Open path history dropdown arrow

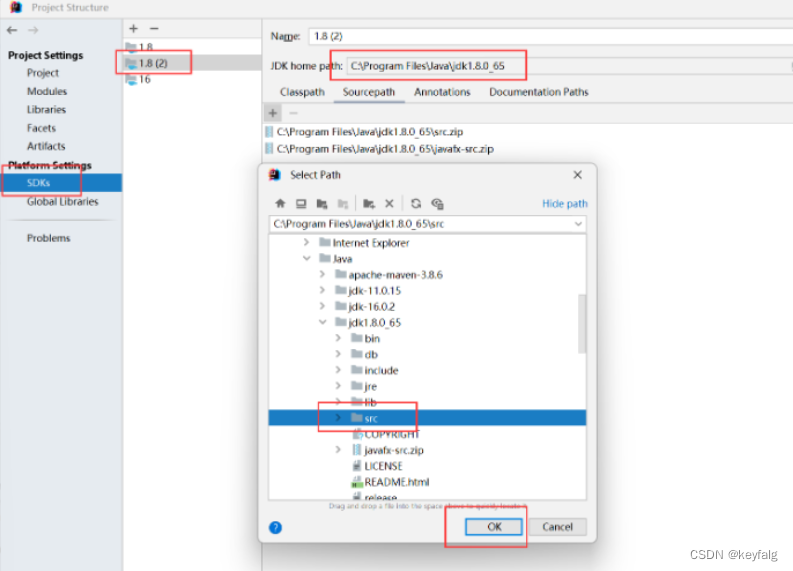click(578, 224)
